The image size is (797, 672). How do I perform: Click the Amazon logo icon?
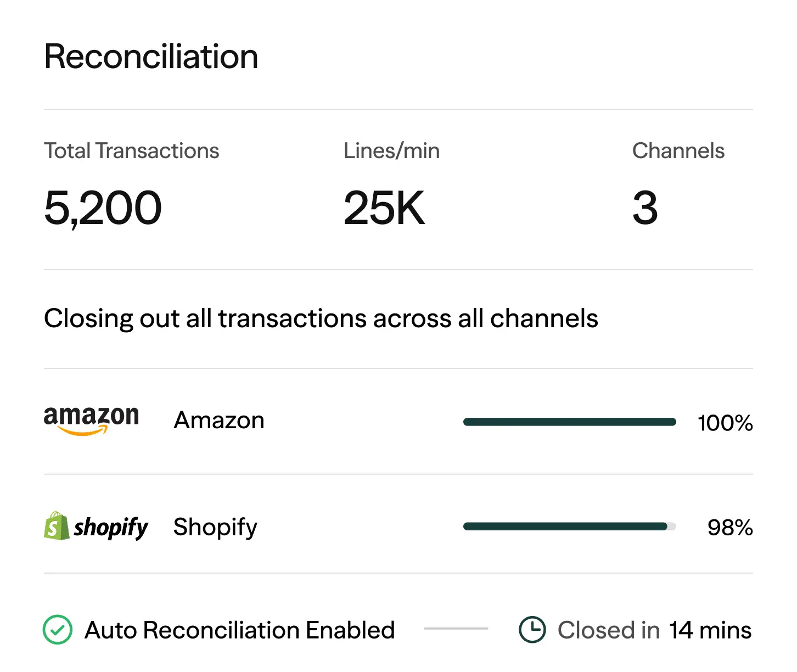click(91, 421)
